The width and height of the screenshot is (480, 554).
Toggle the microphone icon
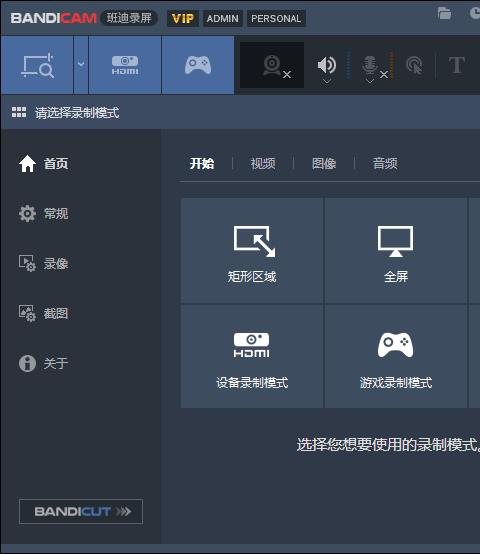(x=370, y=65)
